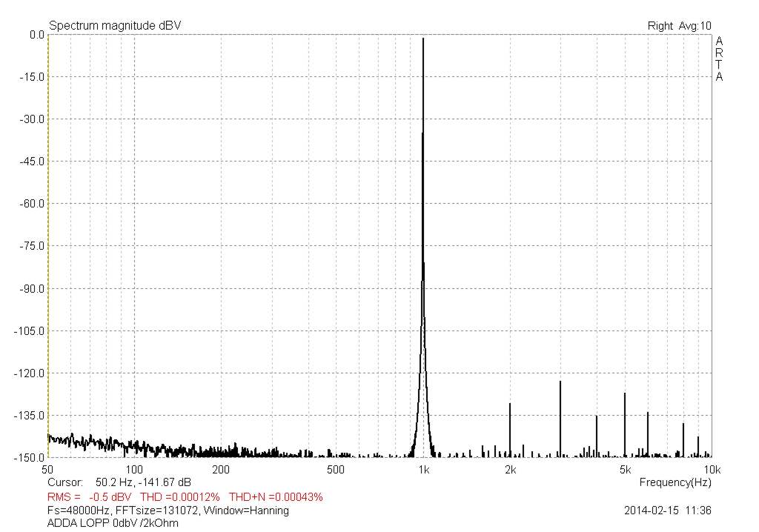Click the 'Fs=48000Hz' setting text
The width and height of the screenshot is (759, 532).
[79, 511]
